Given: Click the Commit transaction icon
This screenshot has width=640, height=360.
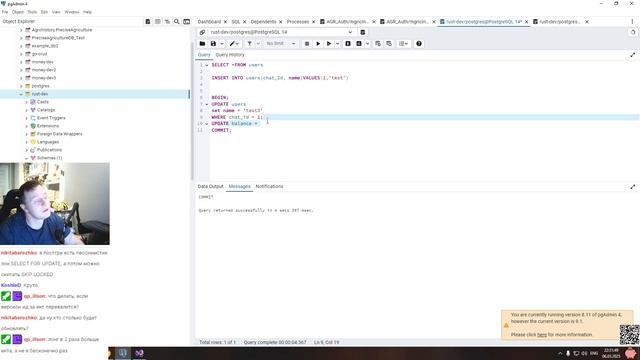Looking at the screenshot, I should pyautogui.click(x=348, y=44).
